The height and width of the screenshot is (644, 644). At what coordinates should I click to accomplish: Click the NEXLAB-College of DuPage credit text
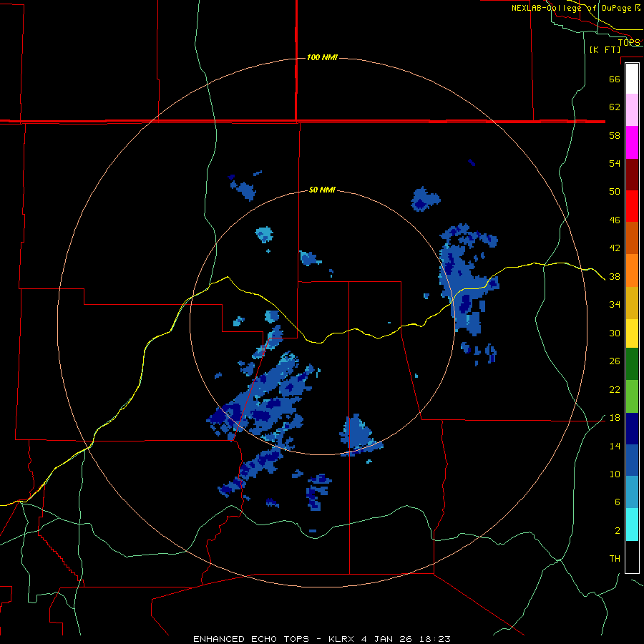coord(576,8)
